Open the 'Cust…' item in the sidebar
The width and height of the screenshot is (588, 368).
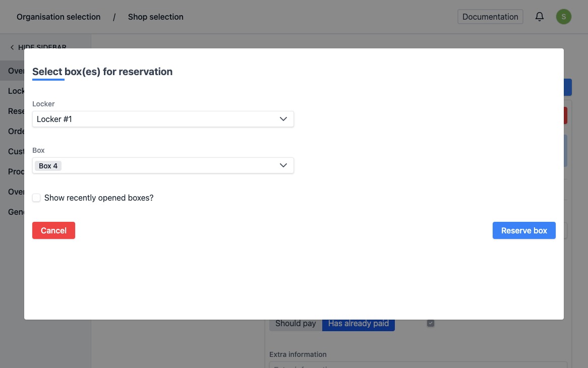point(16,151)
